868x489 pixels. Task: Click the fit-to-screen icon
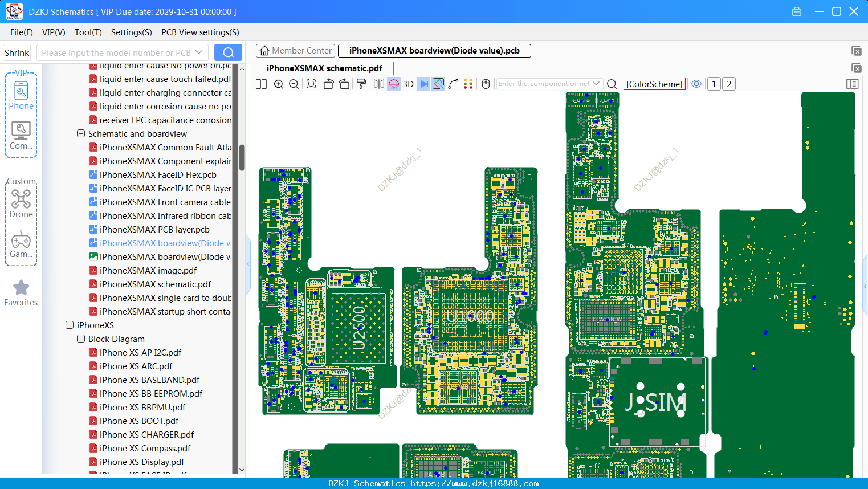[311, 84]
